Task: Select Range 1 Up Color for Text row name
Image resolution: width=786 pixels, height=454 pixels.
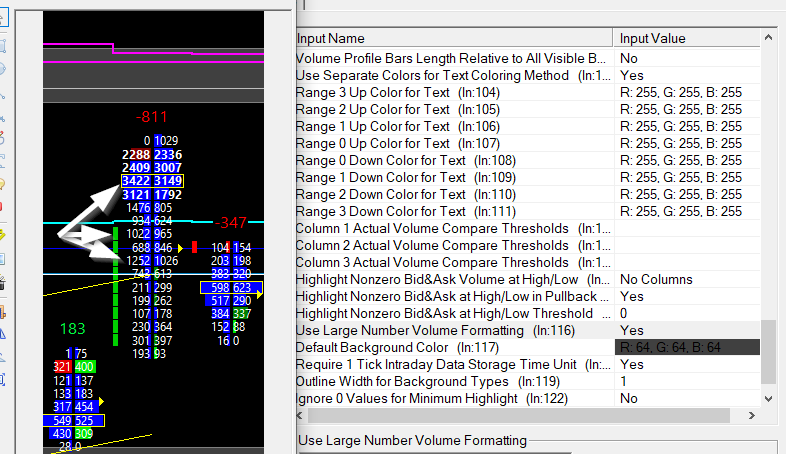Action: [x=455, y=126]
